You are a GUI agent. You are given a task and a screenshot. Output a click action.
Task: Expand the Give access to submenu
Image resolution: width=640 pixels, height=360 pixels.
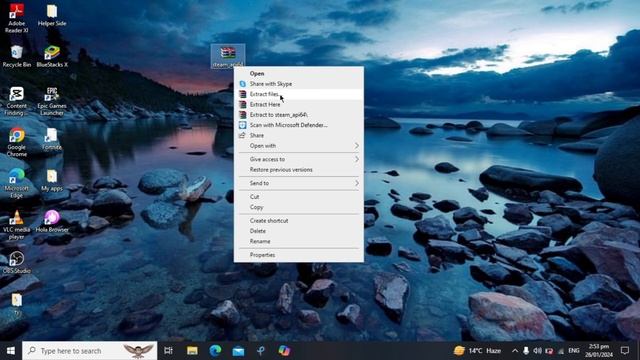pyautogui.click(x=299, y=159)
